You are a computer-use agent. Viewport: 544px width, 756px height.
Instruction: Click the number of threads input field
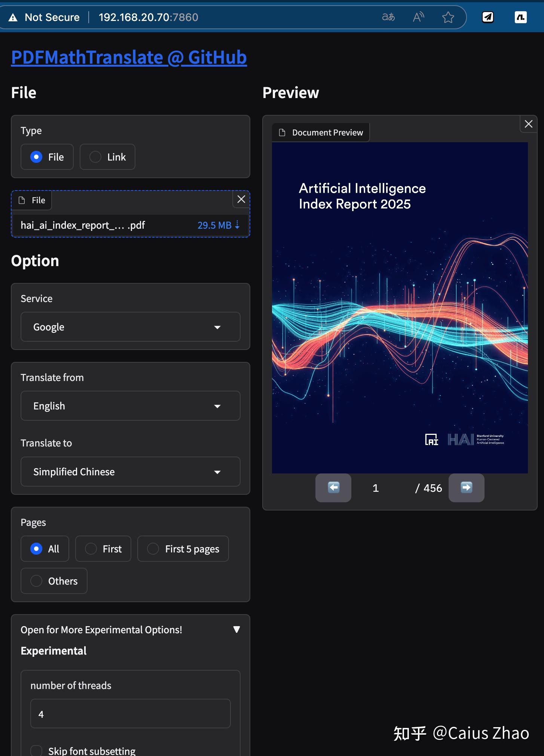click(130, 714)
